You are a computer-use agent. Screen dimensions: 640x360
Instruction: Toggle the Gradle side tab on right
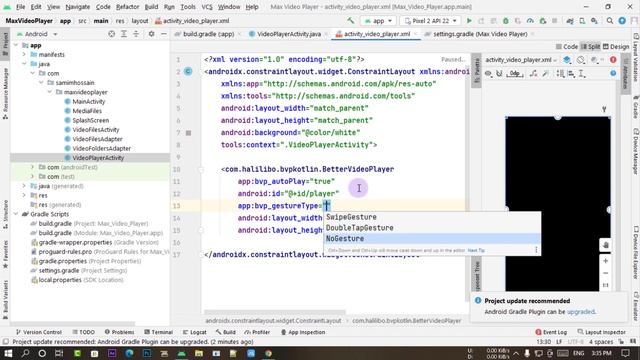pyautogui.click(x=636, y=107)
